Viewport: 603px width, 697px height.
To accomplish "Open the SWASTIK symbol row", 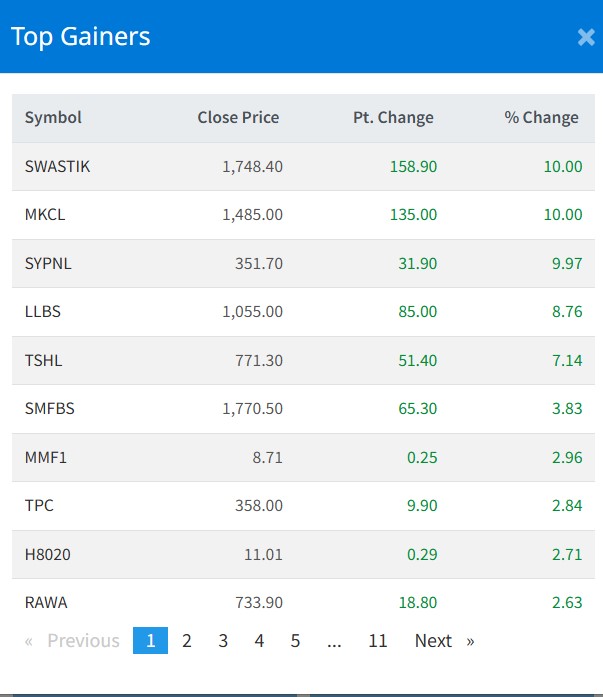I will [x=57, y=167].
